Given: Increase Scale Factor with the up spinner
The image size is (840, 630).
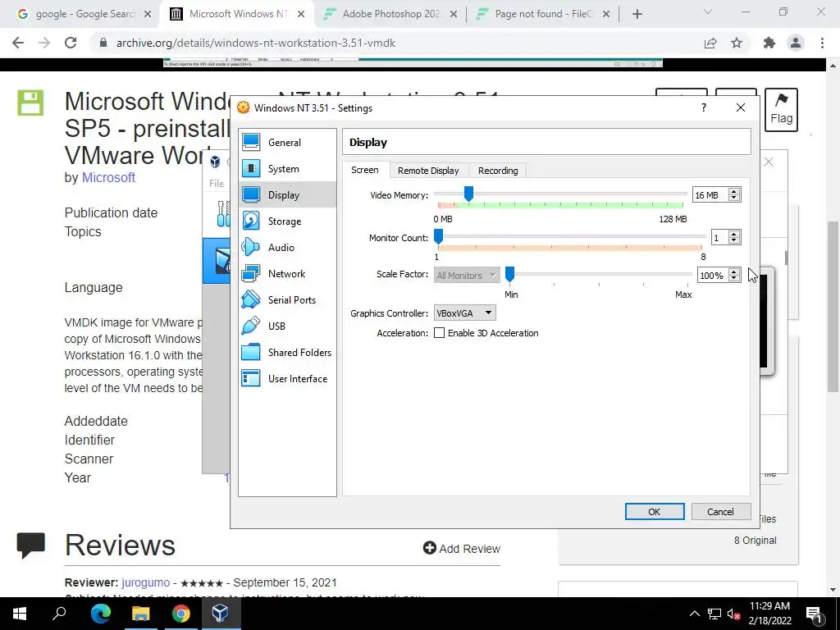Looking at the screenshot, I should [x=734, y=272].
